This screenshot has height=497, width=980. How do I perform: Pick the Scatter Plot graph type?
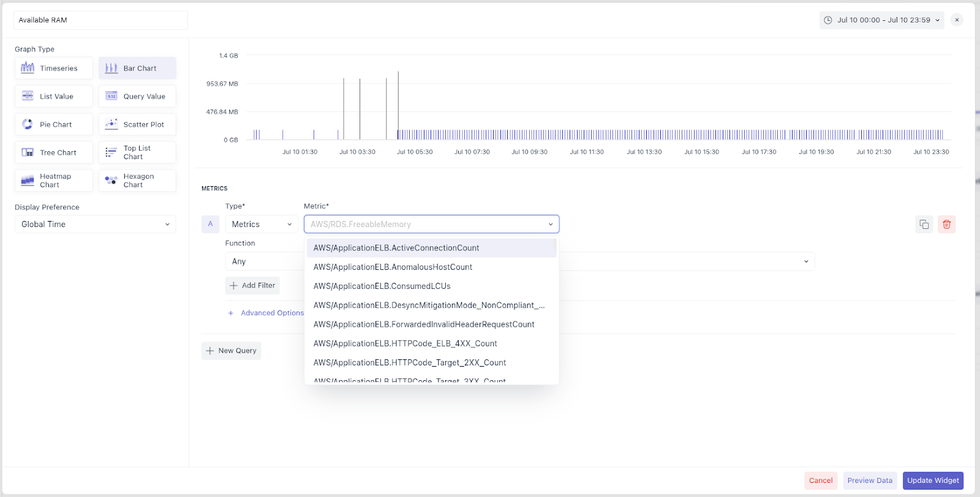[x=137, y=124]
